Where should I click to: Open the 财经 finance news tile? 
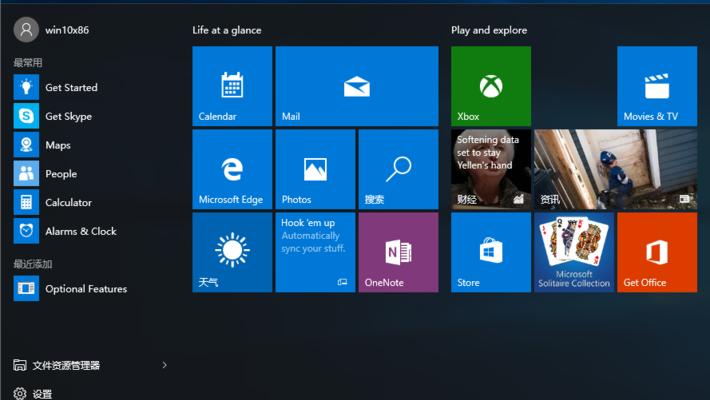coord(491,169)
